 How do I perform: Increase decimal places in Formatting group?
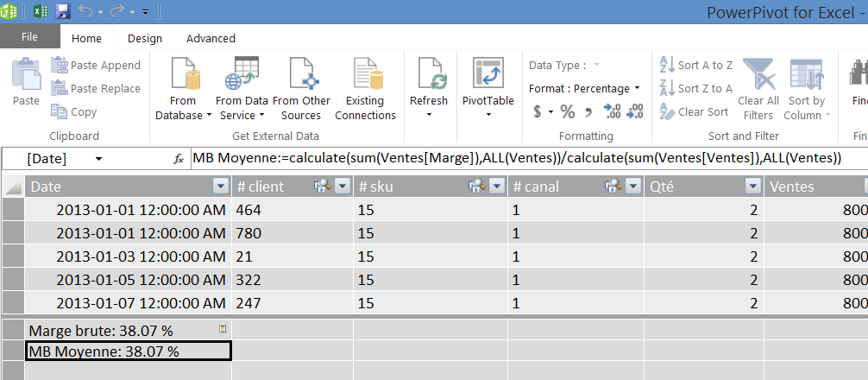[612, 111]
